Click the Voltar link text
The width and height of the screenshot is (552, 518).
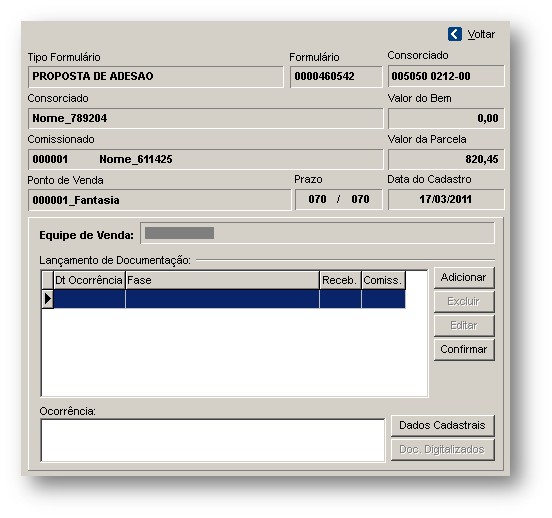pos(481,35)
